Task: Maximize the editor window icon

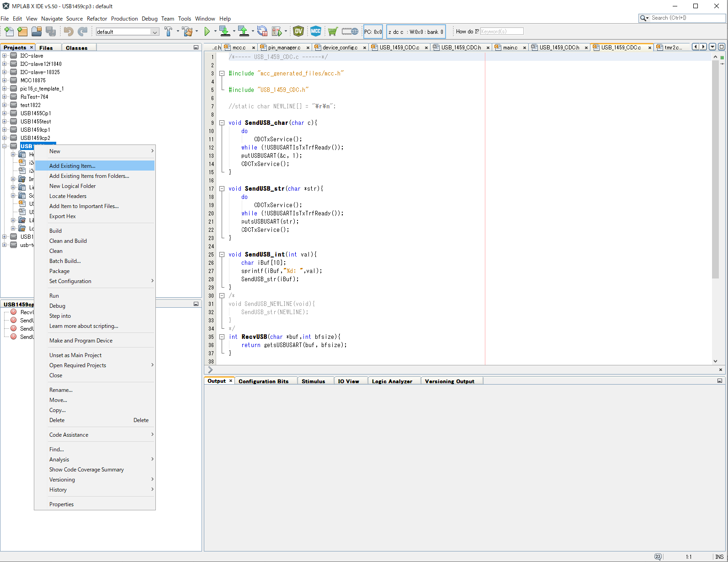Action: pos(721,47)
